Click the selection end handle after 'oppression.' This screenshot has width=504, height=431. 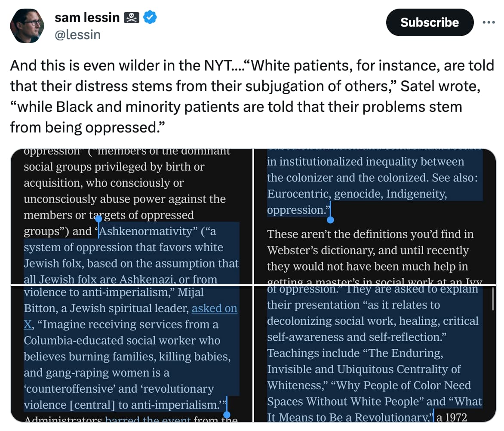click(330, 219)
